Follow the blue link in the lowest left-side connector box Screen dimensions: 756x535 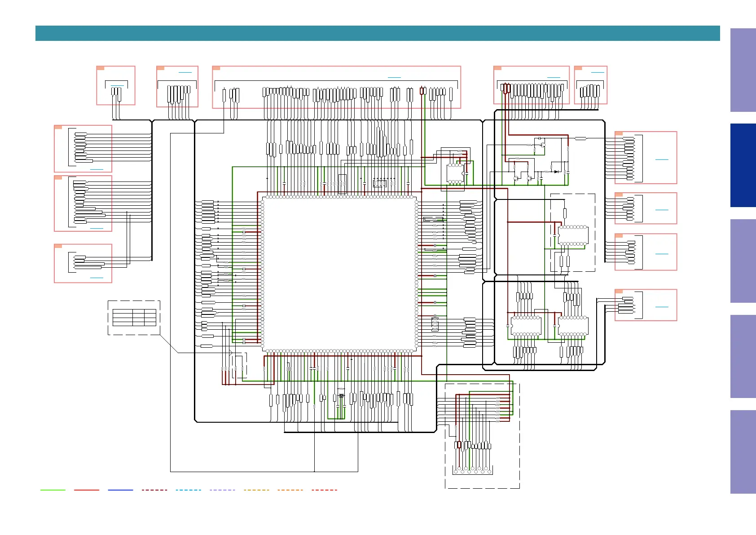[x=97, y=278]
